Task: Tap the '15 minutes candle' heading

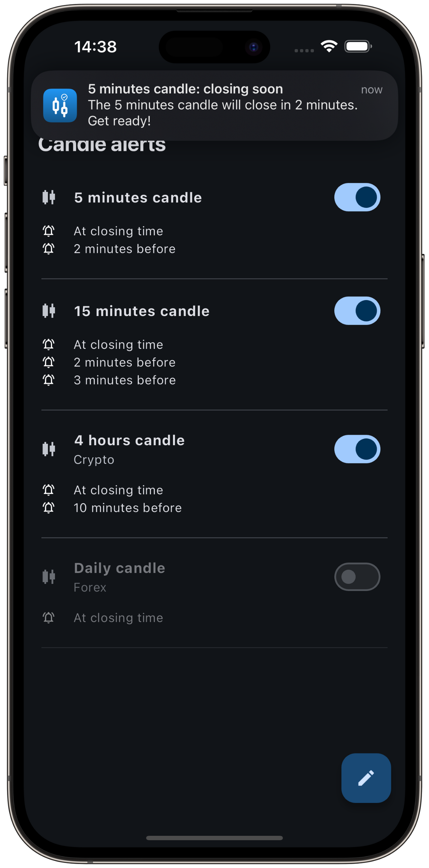Action: [x=142, y=311]
